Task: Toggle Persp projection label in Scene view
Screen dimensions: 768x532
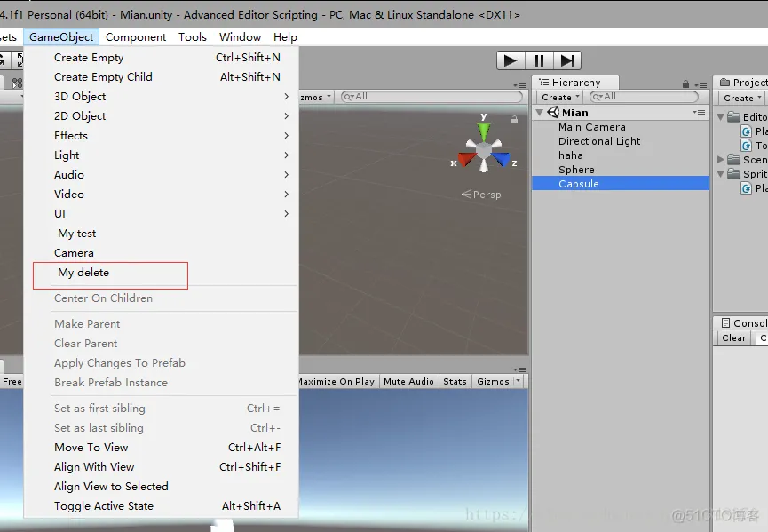Action: 481,195
